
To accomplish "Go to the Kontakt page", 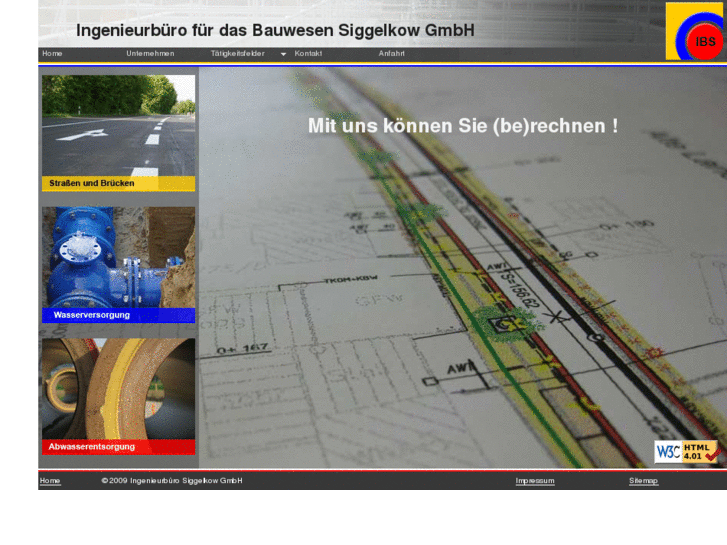I will pos(308,54).
